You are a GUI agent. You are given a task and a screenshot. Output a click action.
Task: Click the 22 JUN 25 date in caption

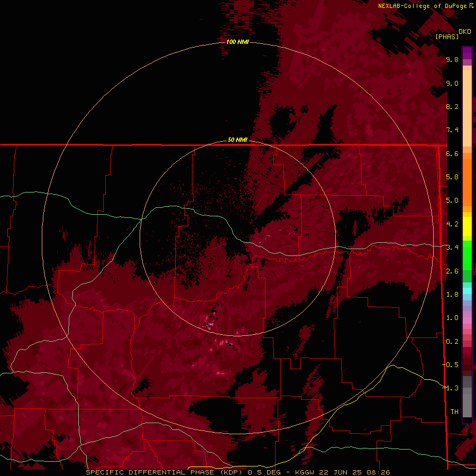340,472
